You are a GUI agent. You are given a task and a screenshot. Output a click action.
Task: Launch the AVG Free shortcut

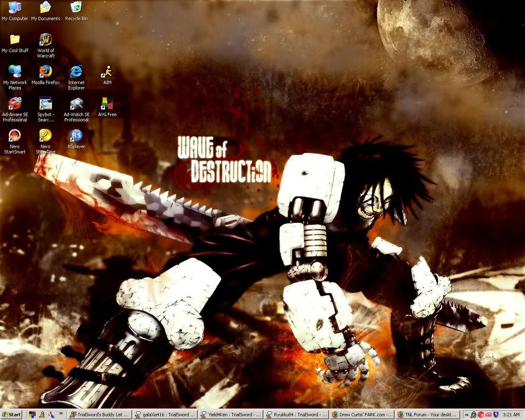tap(107, 107)
